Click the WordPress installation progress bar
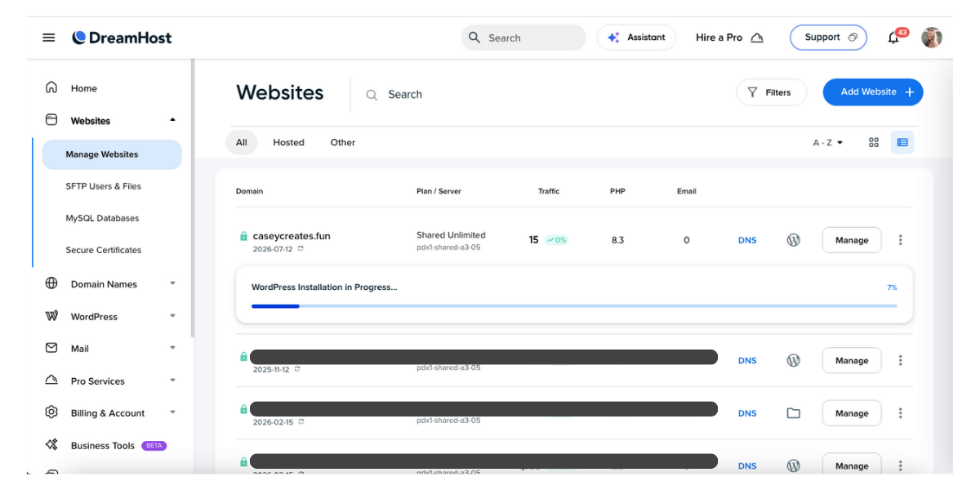Viewport: 980px width, 490px height. tap(574, 306)
